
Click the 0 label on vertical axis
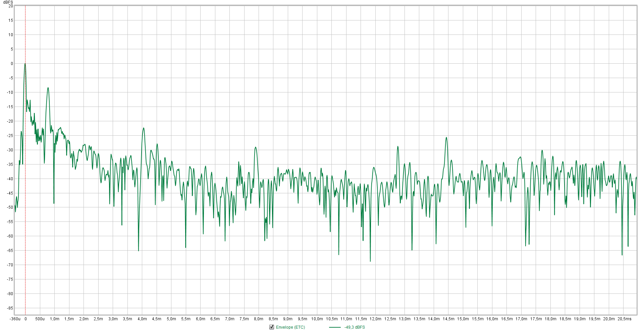click(12, 64)
